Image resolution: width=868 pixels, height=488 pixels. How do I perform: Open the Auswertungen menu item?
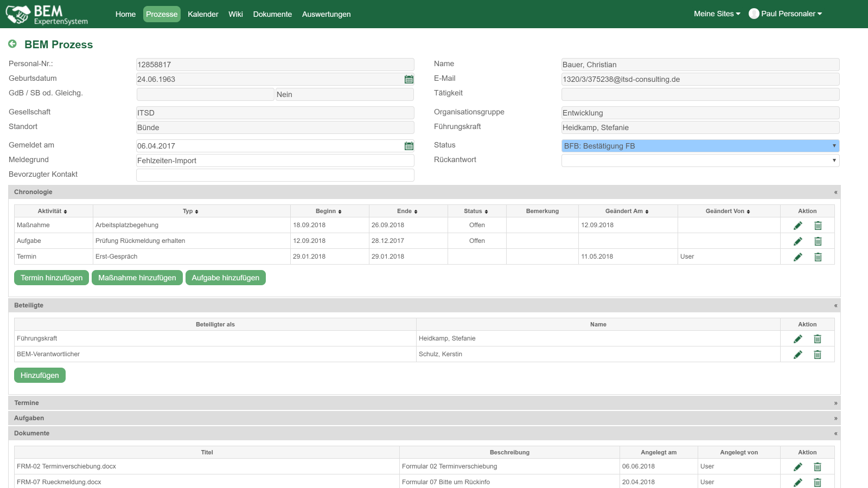click(326, 14)
